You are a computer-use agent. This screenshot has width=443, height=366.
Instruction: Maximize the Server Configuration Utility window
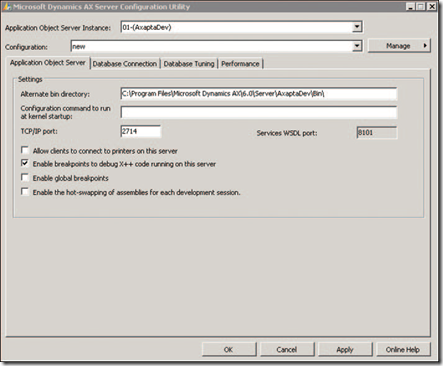coord(421,6)
